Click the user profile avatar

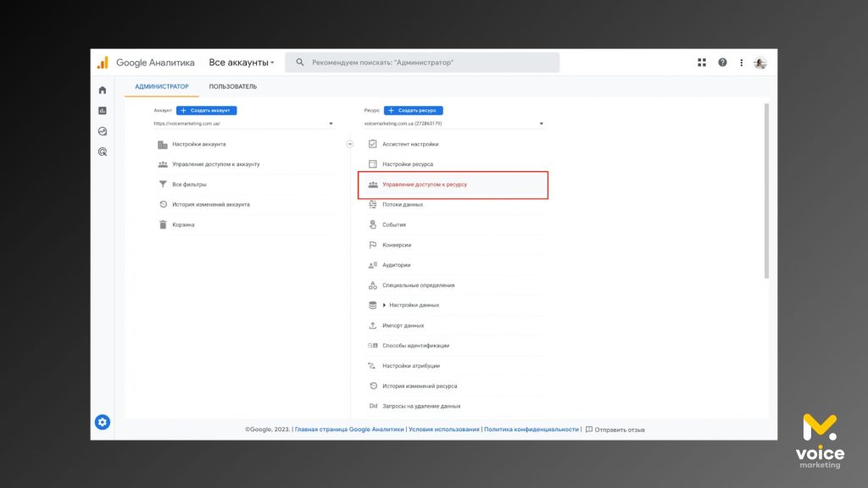pos(760,63)
